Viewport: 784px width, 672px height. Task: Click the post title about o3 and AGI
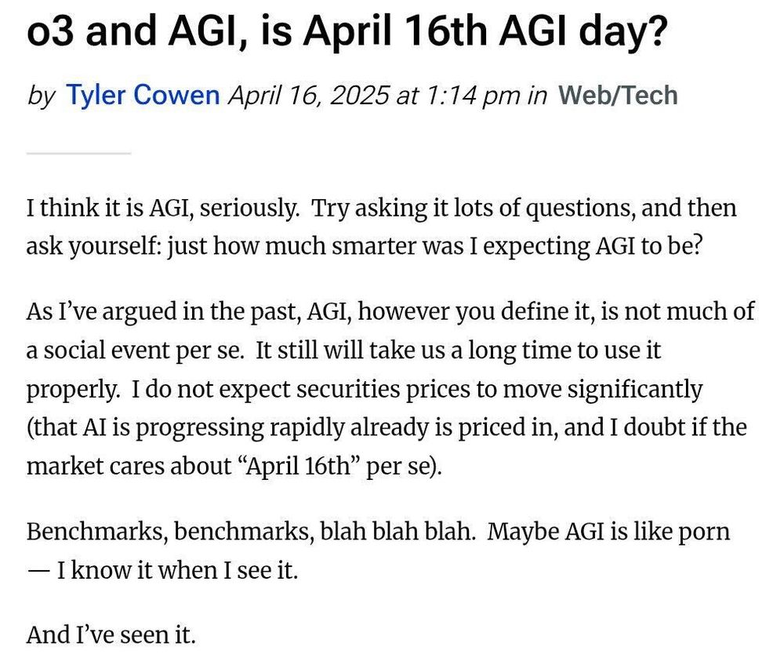pos(347,31)
